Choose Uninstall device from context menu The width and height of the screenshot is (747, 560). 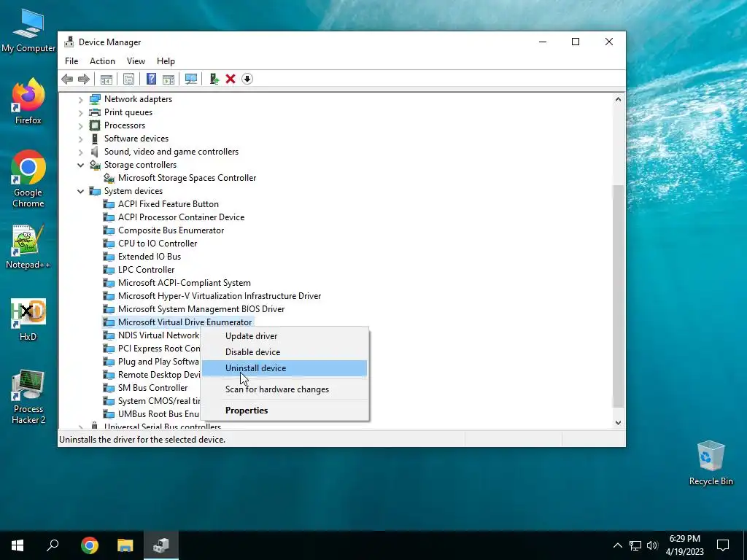(285, 368)
